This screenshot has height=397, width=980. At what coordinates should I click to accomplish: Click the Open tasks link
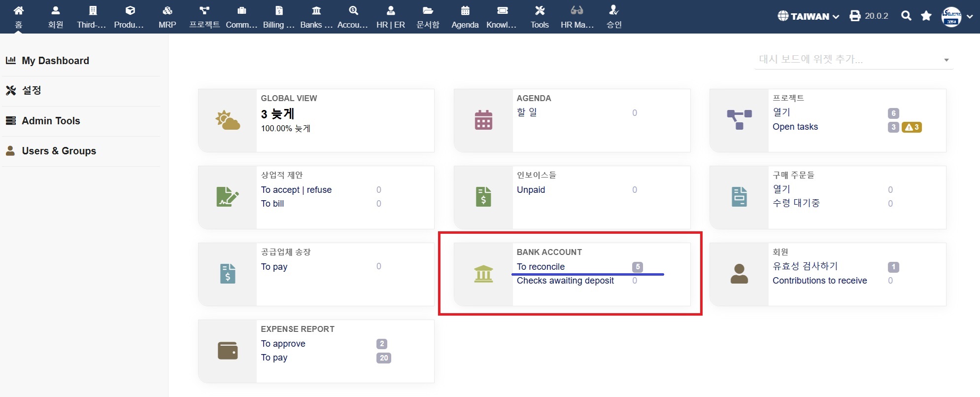click(x=795, y=127)
